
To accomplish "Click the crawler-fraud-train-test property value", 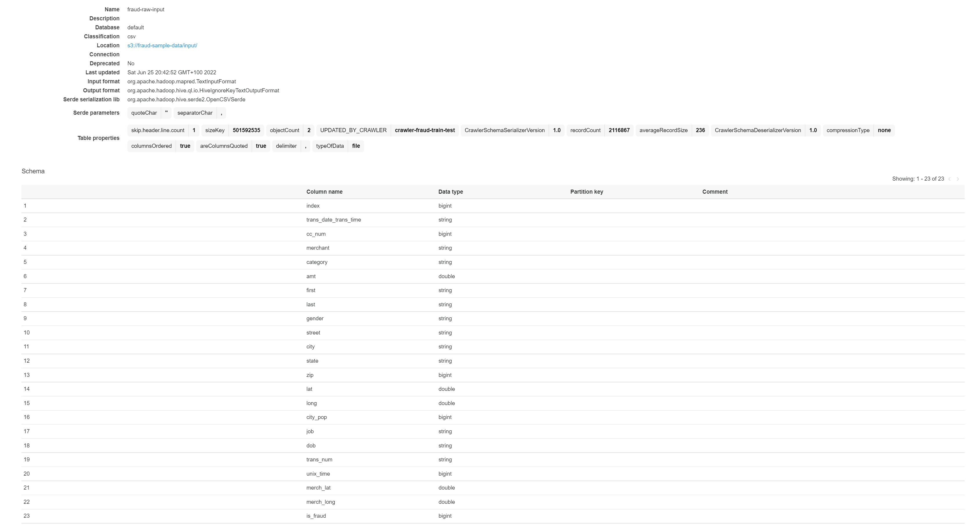I will 425,130.
